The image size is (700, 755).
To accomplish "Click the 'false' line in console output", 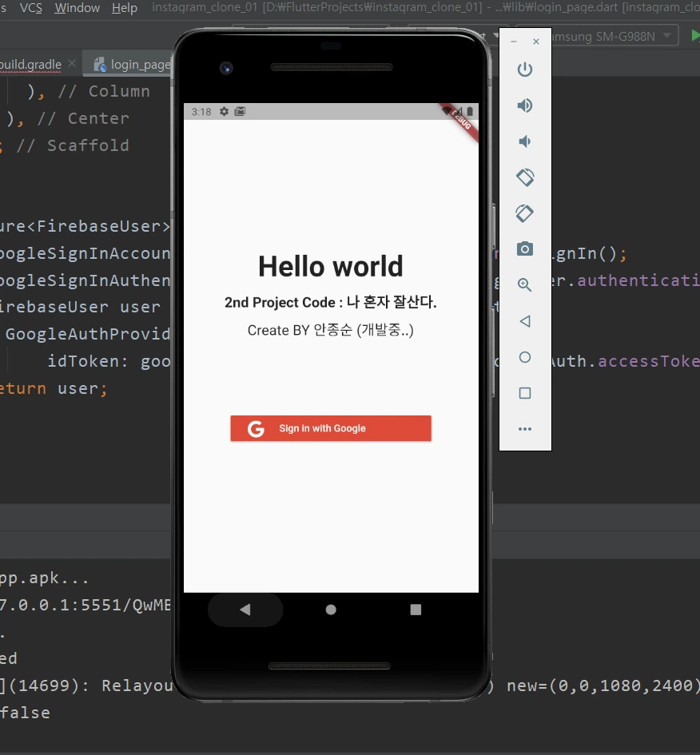I will click(x=25, y=713).
